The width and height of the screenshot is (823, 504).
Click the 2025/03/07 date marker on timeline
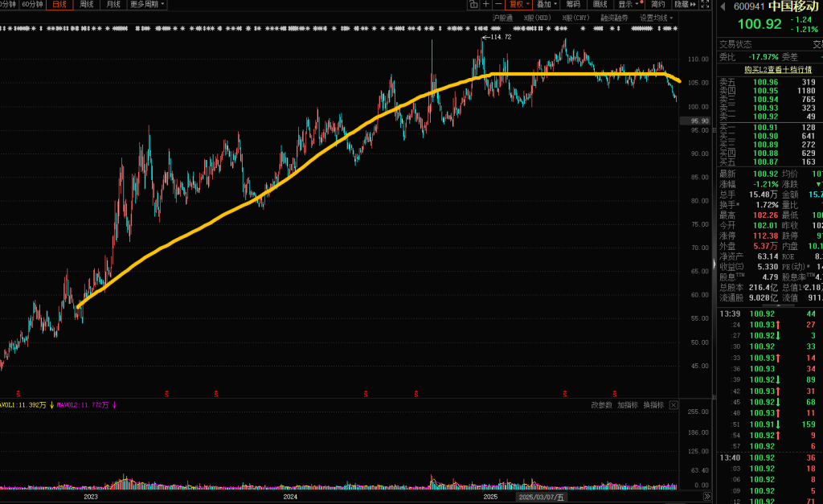click(x=540, y=498)
